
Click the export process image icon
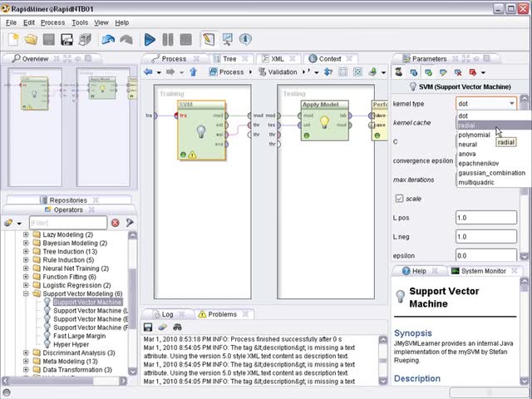pyautogui.click(x=372, y=72)
